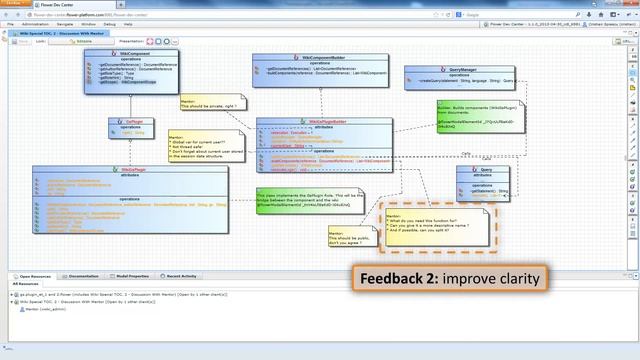
Task: Switch to the Open Resources tab
Action: pos(32,276)
